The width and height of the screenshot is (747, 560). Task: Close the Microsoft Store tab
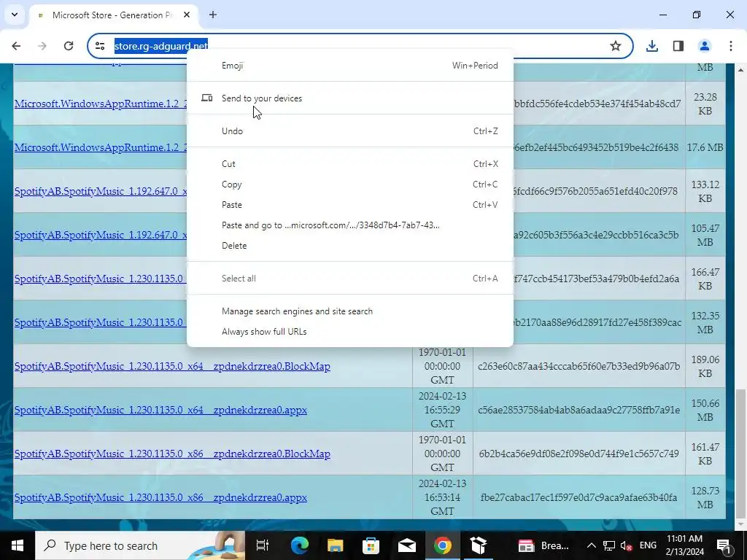tap(187, 15)
